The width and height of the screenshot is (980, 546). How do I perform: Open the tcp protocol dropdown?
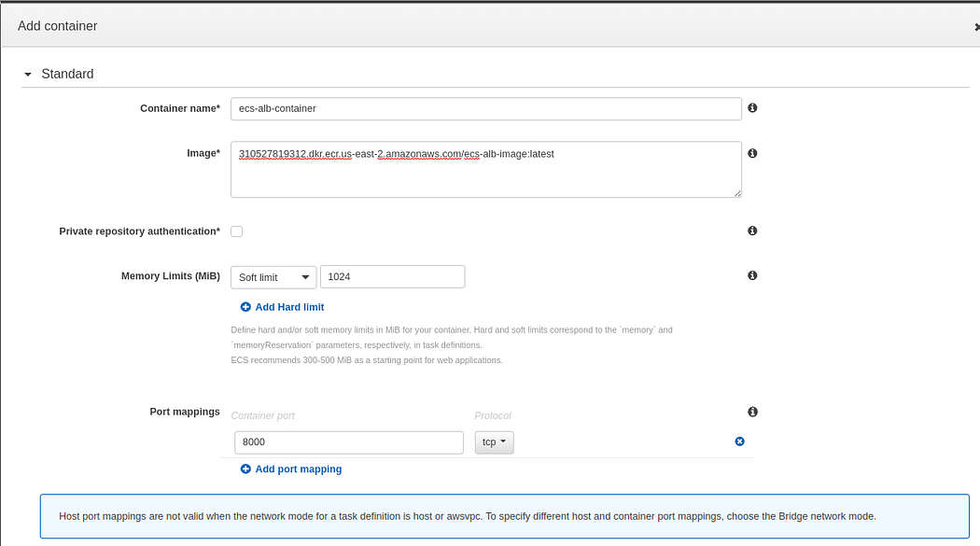click(494, 442)
